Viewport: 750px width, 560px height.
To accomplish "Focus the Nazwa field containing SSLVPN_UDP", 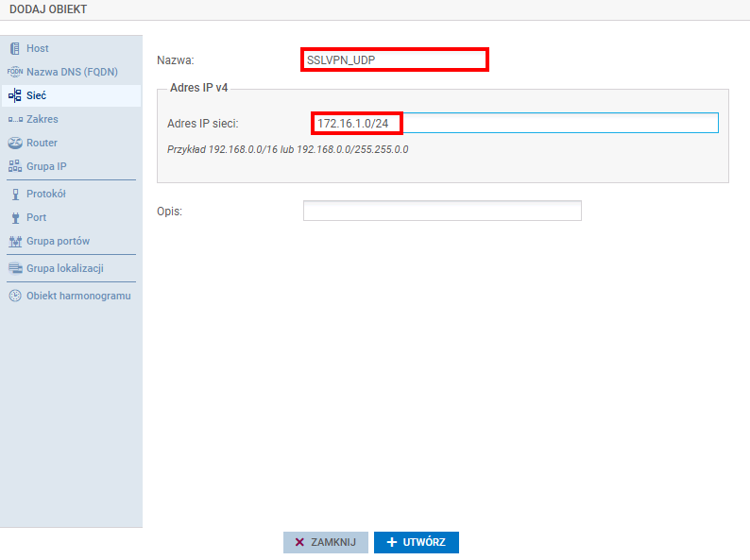I will tap(395, 59).
